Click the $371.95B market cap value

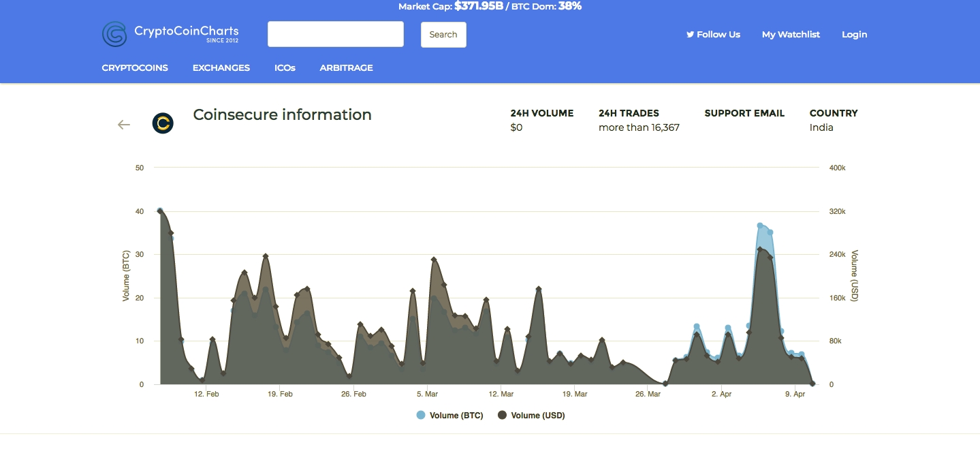click(x=477, y=6)
